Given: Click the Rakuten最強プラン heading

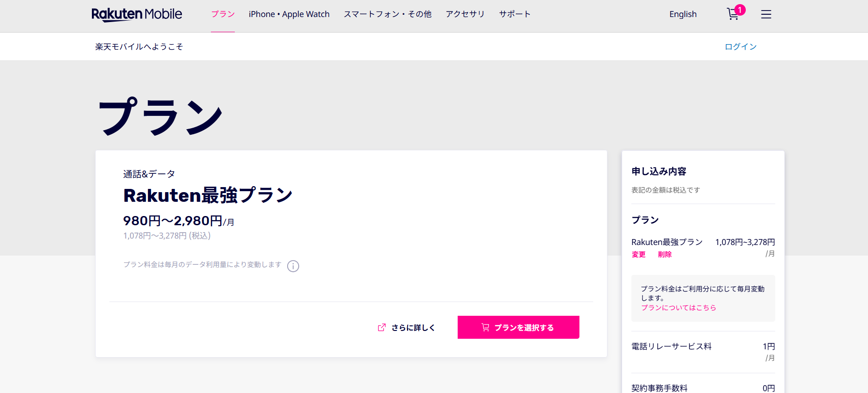Looking at the screenshot, I should (x=208, y=195).
